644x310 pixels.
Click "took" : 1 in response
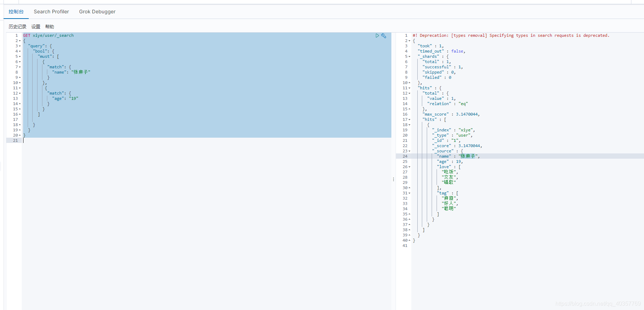431,46
